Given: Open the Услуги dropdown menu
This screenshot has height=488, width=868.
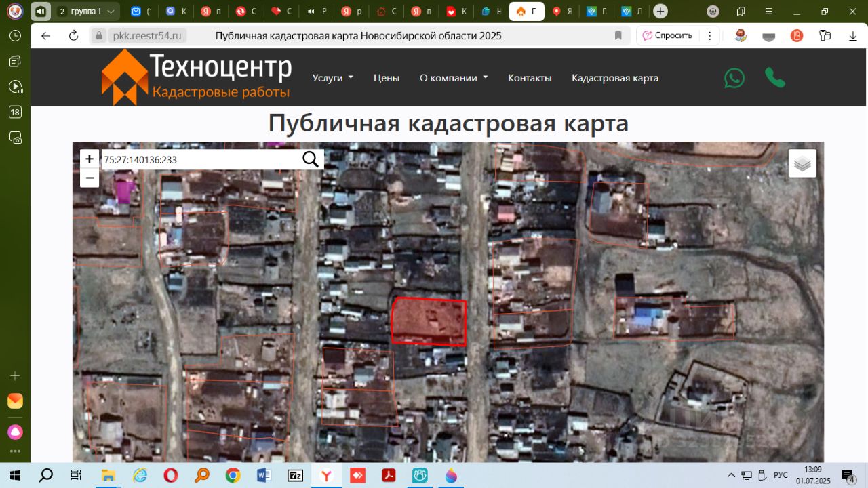Looking at the screenshot, I should click(x=332, y=78).
